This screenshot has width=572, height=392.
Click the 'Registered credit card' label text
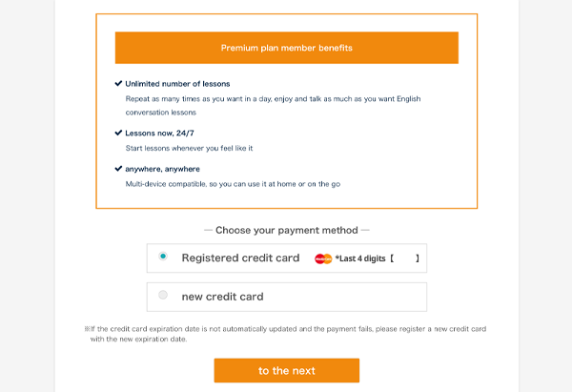click(240, 258)
